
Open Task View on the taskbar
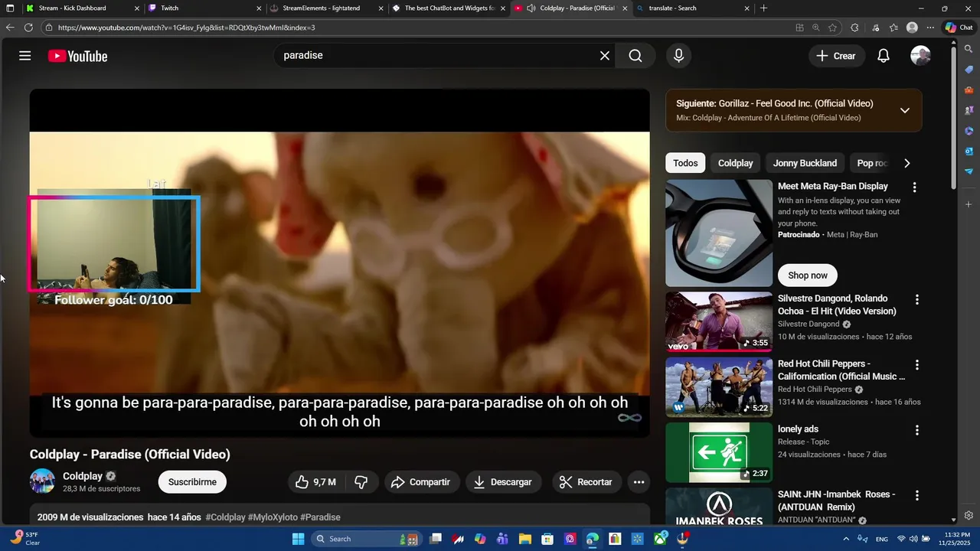(436, 539)
